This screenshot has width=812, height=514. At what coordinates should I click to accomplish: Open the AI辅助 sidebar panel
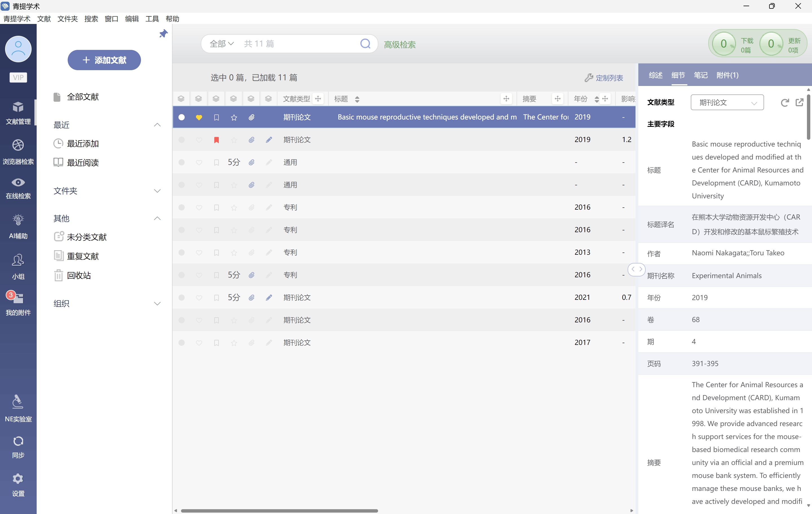click(18, 226)
